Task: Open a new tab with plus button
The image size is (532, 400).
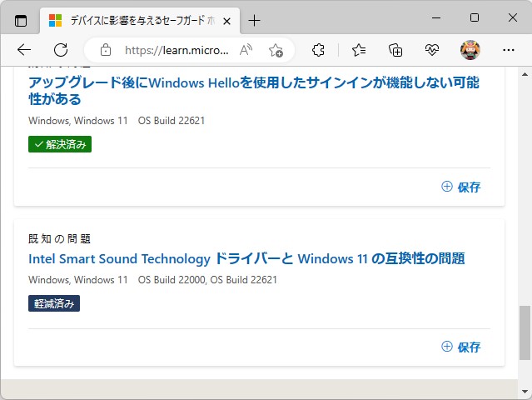Action: click(254, 21)
